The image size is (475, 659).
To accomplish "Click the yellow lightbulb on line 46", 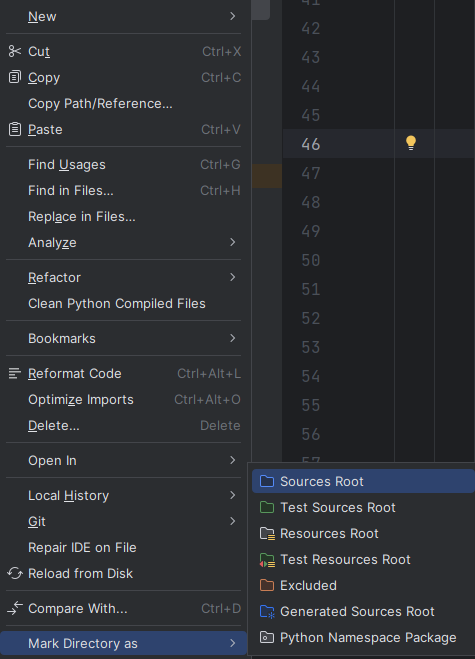I will coord(411,143).
